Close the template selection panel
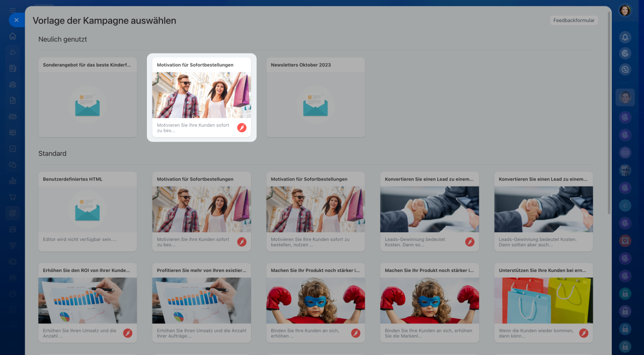Image resolution: width=644 pixels, height=355 pixels. point(16,20)
